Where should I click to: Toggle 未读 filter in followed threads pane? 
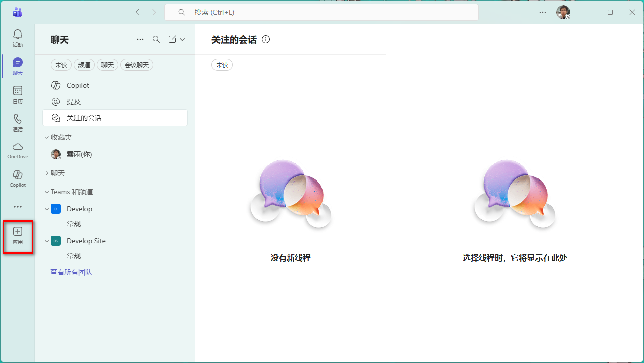222,65
